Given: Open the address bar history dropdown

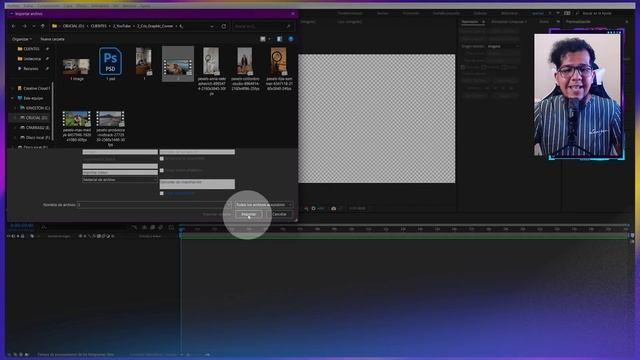Looking at the screenshot, I should 212,26.
